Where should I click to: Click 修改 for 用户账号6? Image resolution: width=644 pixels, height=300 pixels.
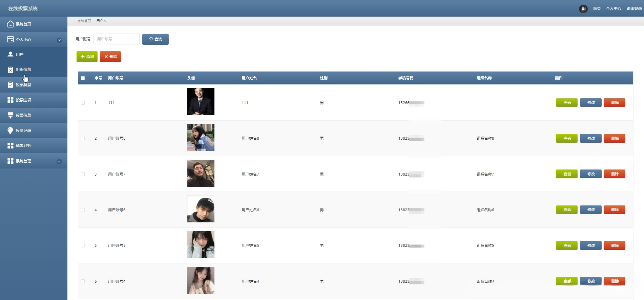591,209
